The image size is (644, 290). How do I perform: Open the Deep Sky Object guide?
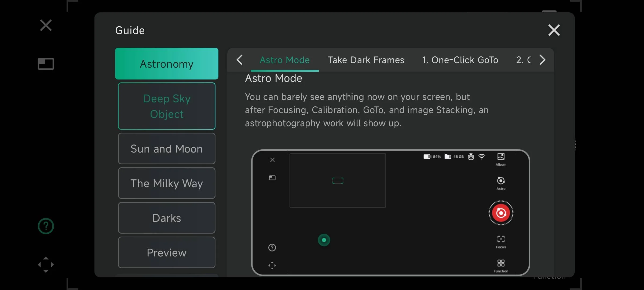click(x=167, y=106)
